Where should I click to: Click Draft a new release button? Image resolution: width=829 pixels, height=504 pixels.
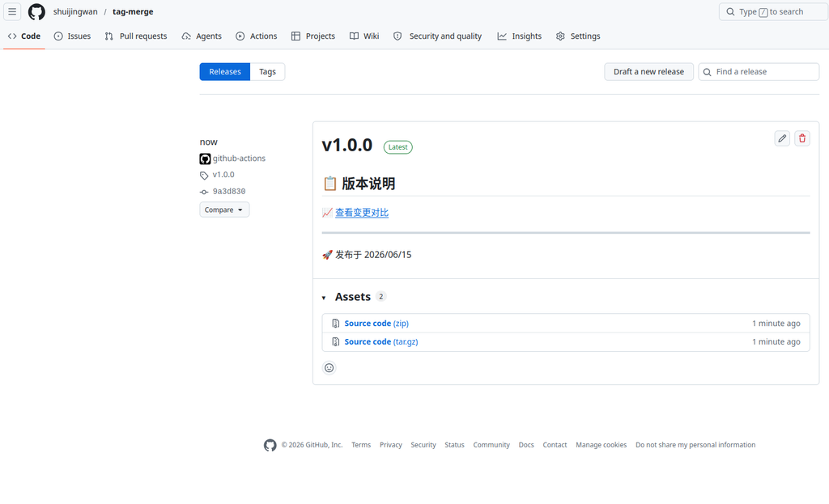pyautogui.click(x=648, y=72)
